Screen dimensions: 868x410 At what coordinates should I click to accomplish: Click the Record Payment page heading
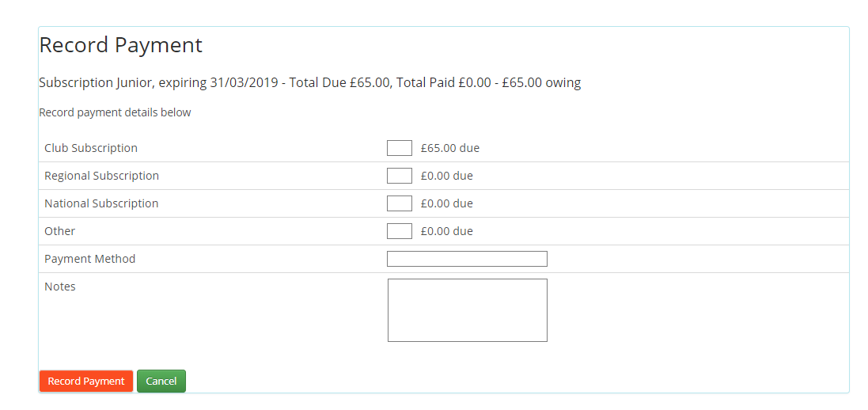pos(121,45)
